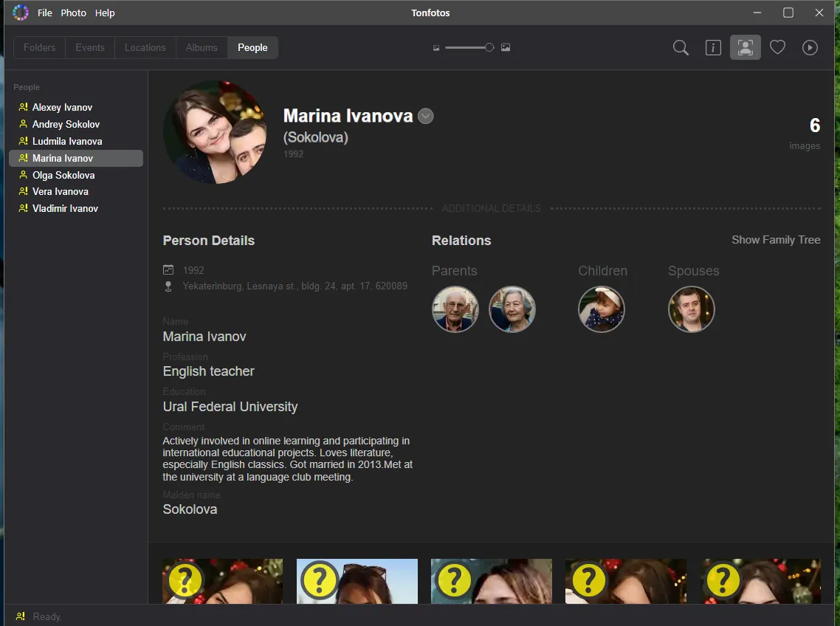Start slideshow with the play icon
The width and height of the screenshot is (840, 626).
click(x=810, y=47)
